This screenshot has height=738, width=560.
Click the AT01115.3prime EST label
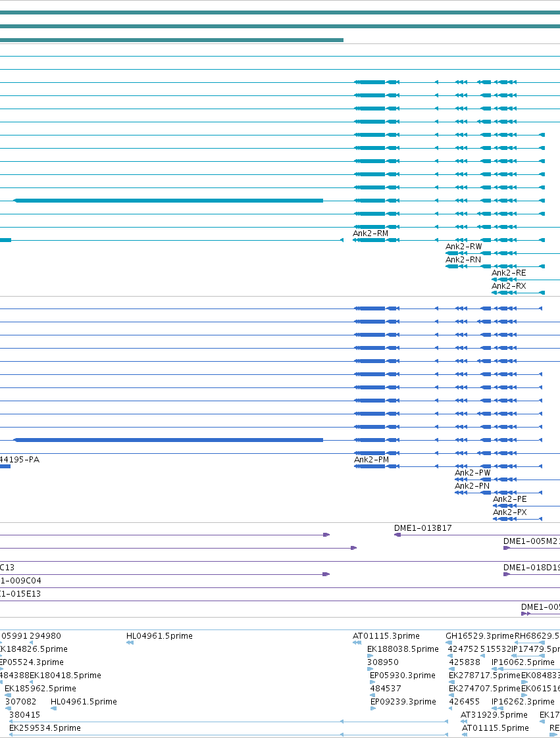386,636
